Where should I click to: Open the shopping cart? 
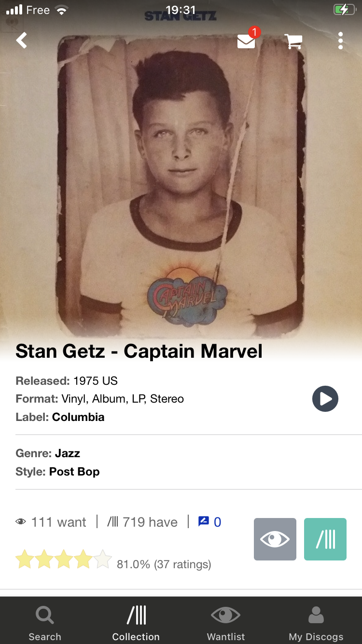point(293,42)
